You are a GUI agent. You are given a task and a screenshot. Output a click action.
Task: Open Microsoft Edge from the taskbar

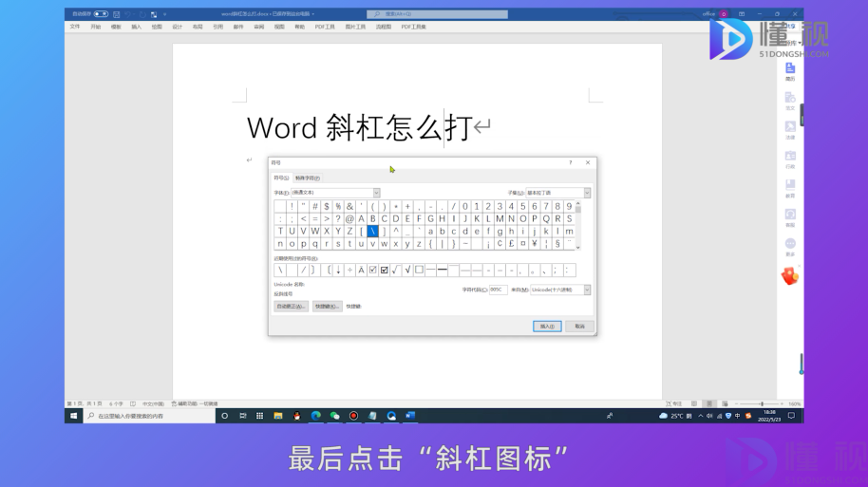[315, 416]
